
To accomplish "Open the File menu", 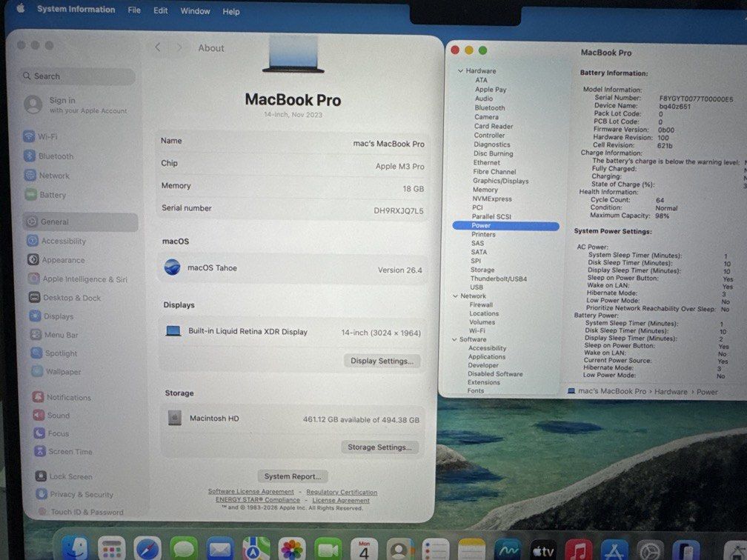I will click(134, 10).
